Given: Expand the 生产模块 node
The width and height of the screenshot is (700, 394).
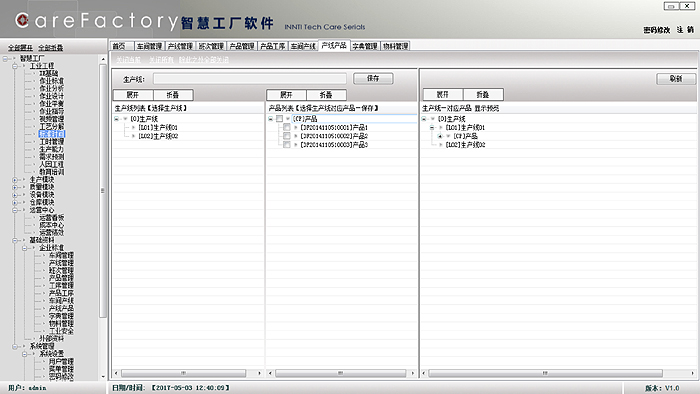Looking at the screenshot, I should 15,180.
